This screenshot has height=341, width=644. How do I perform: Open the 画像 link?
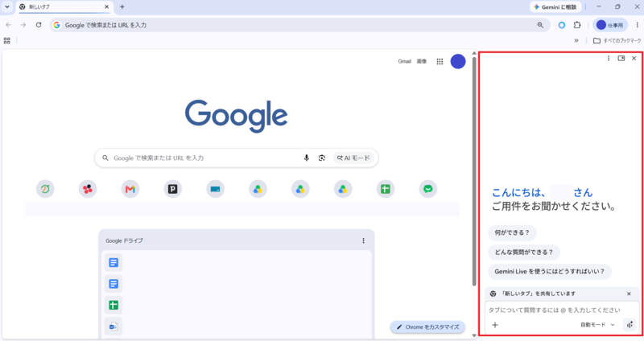click(422, 62)
